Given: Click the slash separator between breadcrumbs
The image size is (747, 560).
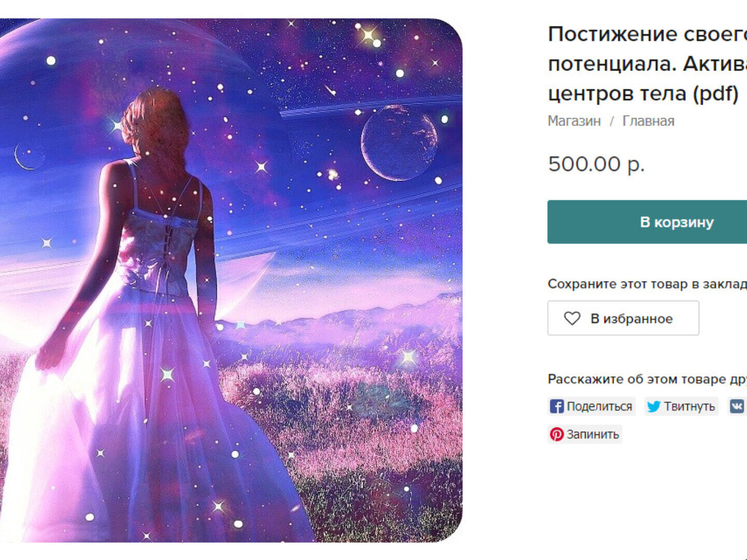Looking at the screenshot, I should (612, 121).
